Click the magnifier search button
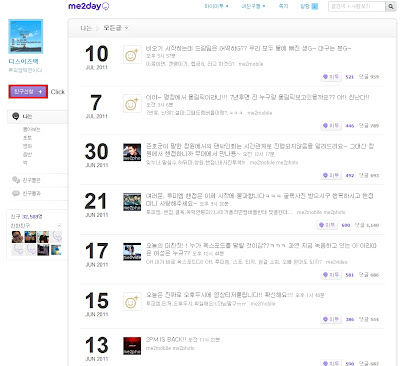This screenshot has width=400, height=366. coord(390,6)
